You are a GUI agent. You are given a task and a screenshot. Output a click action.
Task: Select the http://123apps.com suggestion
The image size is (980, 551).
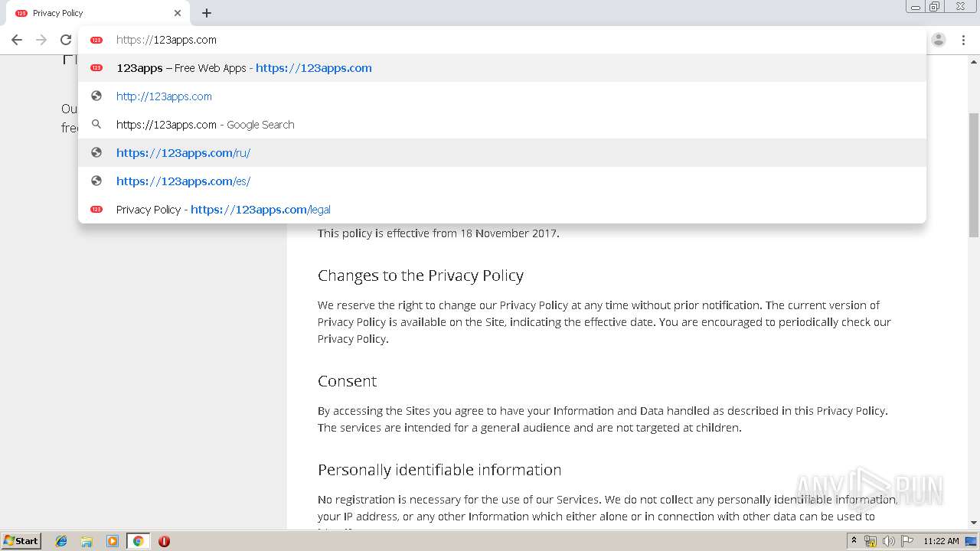tap(164, 96)
